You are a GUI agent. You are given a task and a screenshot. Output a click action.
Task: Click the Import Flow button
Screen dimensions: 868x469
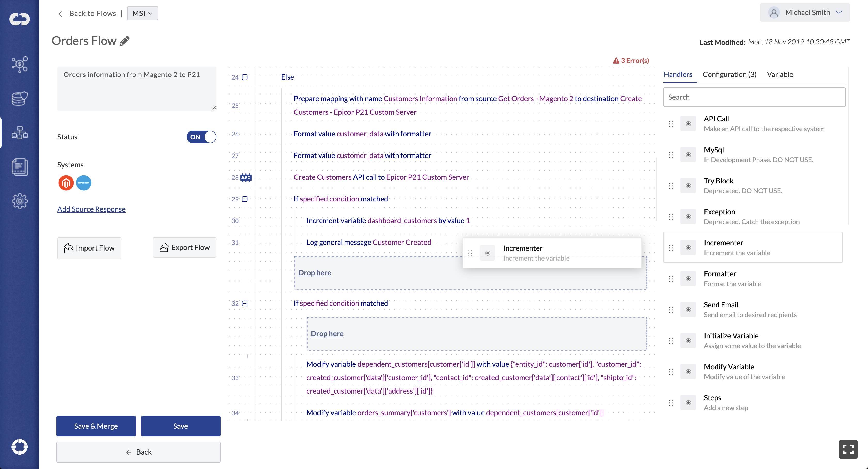(89, 248)
